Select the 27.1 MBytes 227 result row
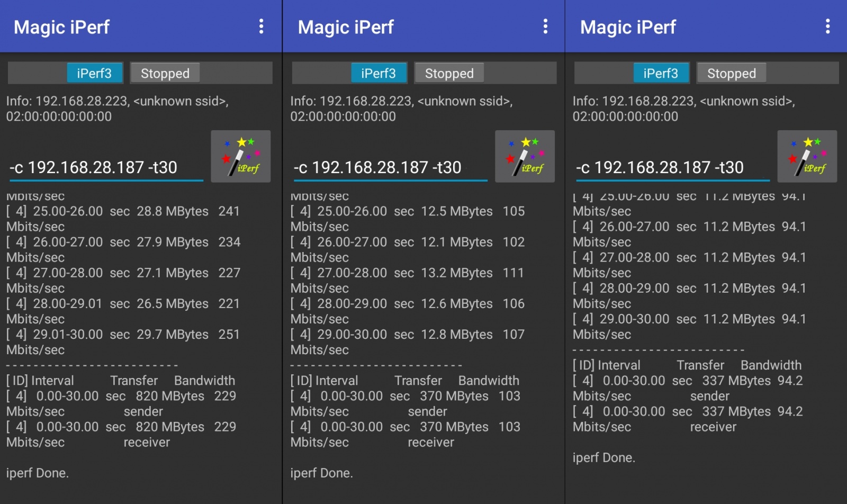Image resolution: width=847 pixels, height=504 pixels. click(123, 280)
